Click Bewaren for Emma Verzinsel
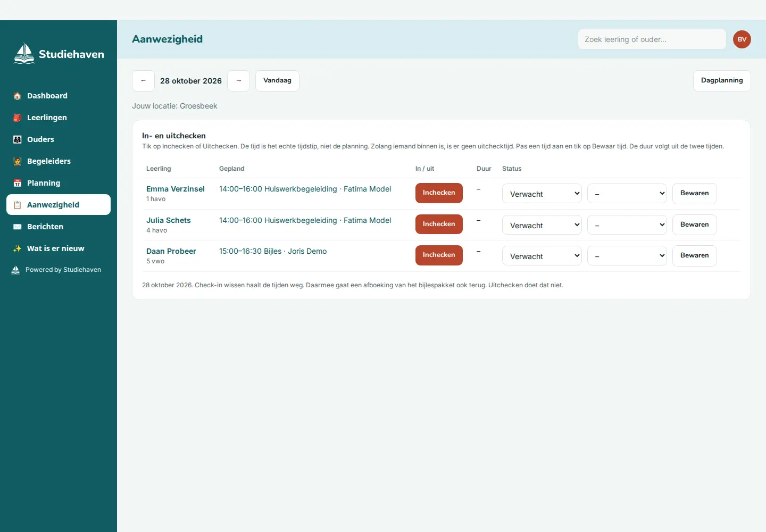 [x=695, y=194]
